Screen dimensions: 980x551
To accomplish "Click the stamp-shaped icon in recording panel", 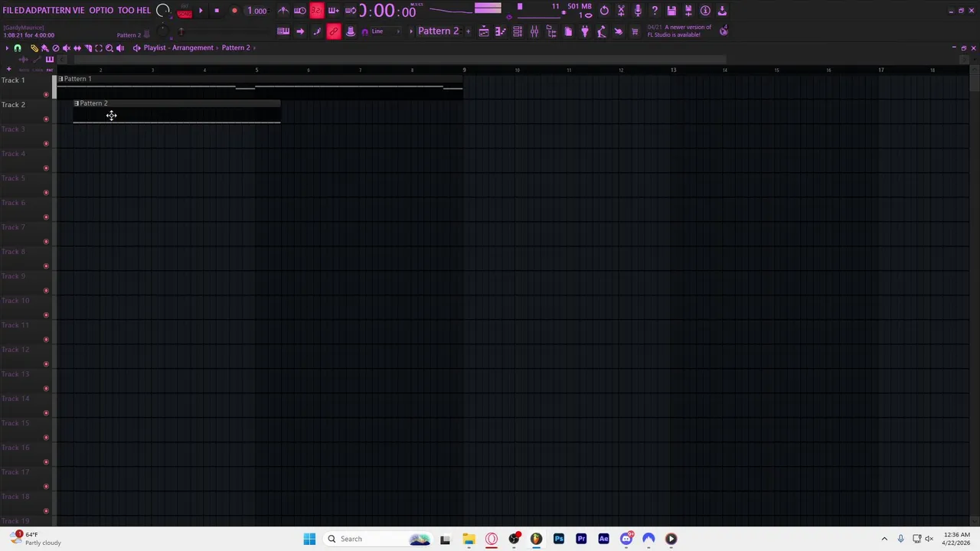I will pyautogui.click(x=351, y=31).
